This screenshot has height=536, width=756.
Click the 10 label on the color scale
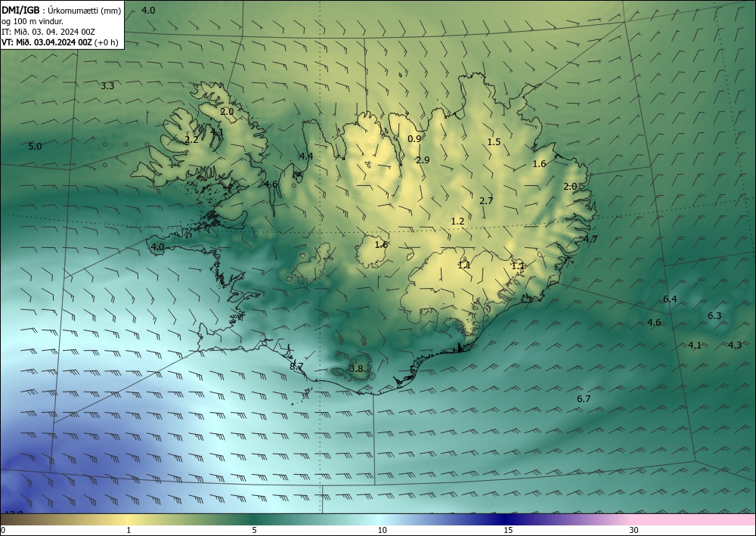[383, 531]
